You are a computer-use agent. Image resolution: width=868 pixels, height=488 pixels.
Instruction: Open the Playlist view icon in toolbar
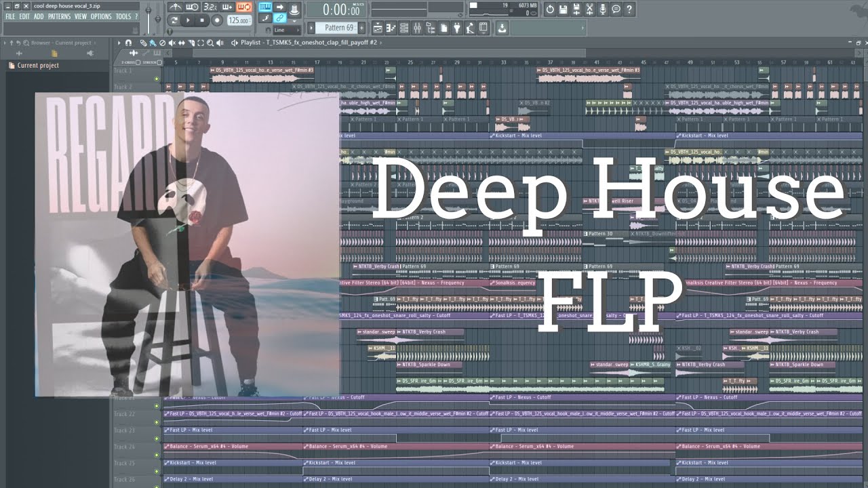tap(378, 28)
